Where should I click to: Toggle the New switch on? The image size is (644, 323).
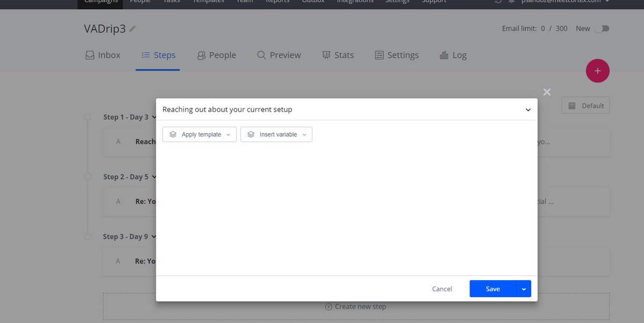[602, 28]
